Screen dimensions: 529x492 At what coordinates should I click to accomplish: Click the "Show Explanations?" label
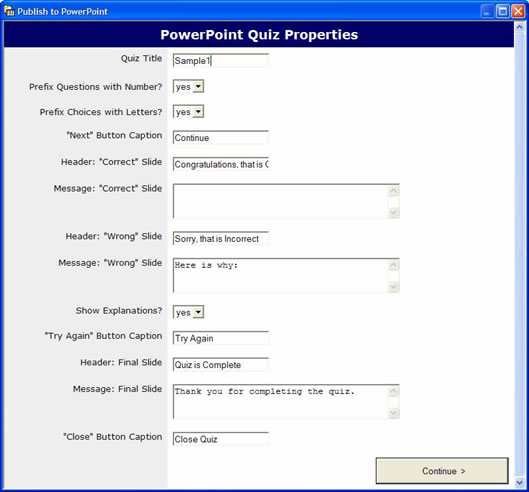coord(119,310)
